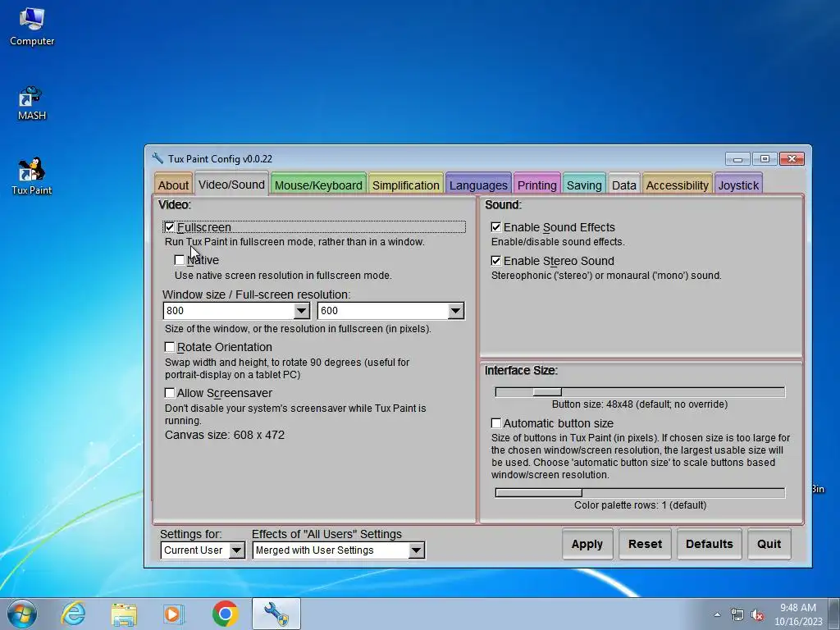Click the Tux Paint Config wrench title icon
The width and height of the screenshot is (840, 630).
tap(157, 158)
